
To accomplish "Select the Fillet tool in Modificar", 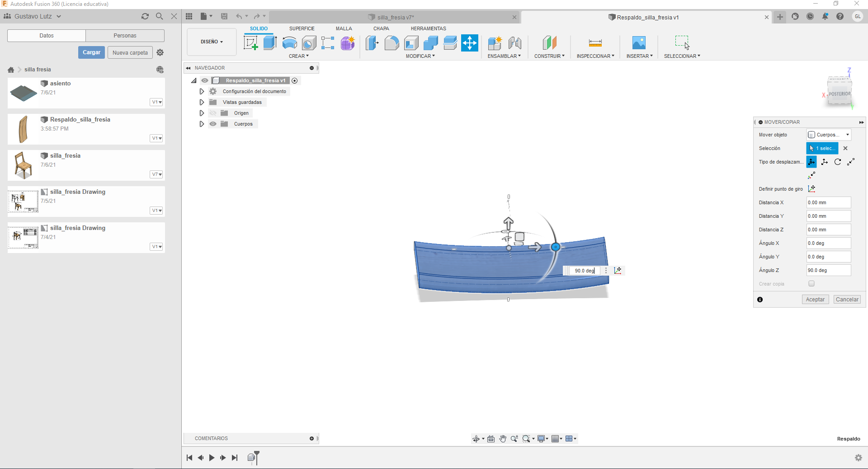I will (392, 43).
